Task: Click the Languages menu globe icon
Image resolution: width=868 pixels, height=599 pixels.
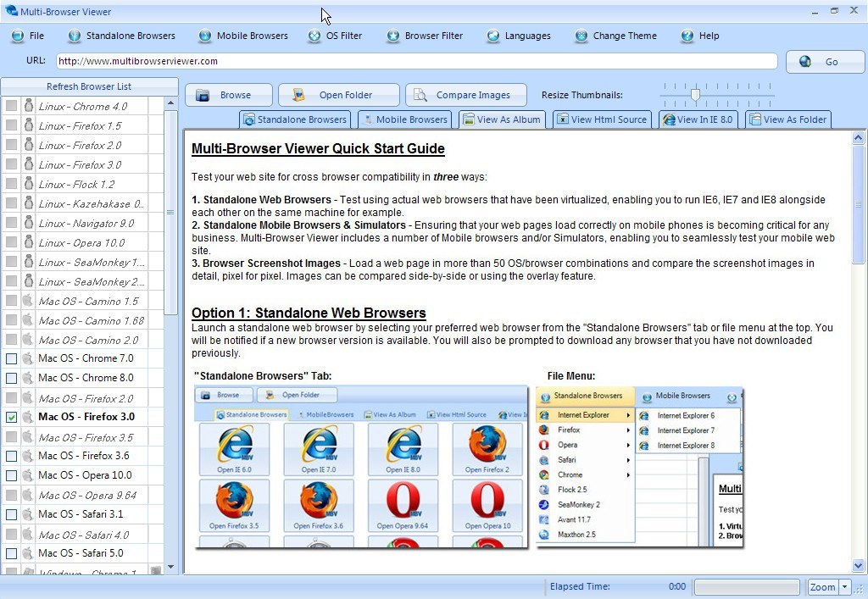Action: [x=493, y=36]
